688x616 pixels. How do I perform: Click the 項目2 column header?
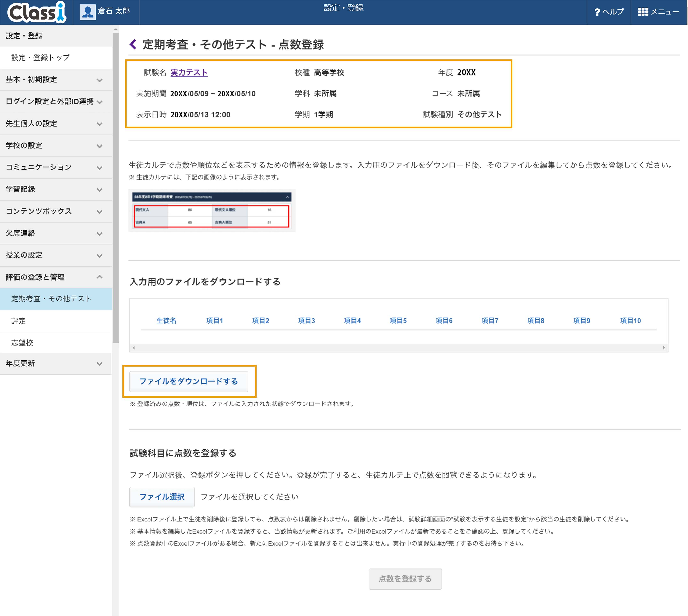tap(260, 321)
